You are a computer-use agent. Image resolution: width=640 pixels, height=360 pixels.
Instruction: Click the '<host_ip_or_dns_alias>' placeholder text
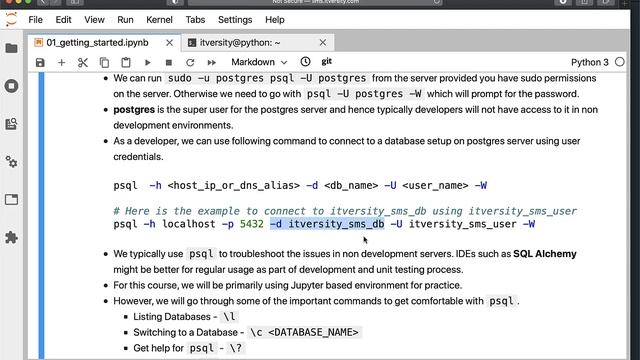point(233,185)
